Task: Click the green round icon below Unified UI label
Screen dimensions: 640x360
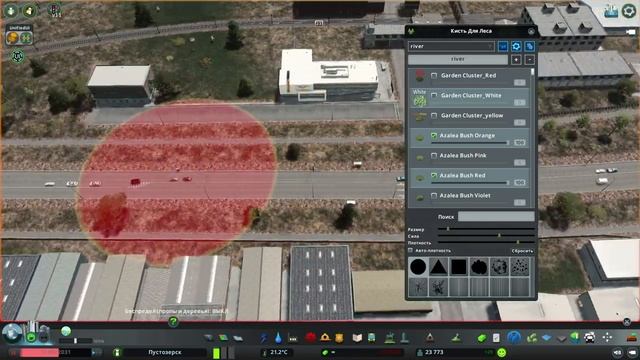Action: tap(26, 38)
